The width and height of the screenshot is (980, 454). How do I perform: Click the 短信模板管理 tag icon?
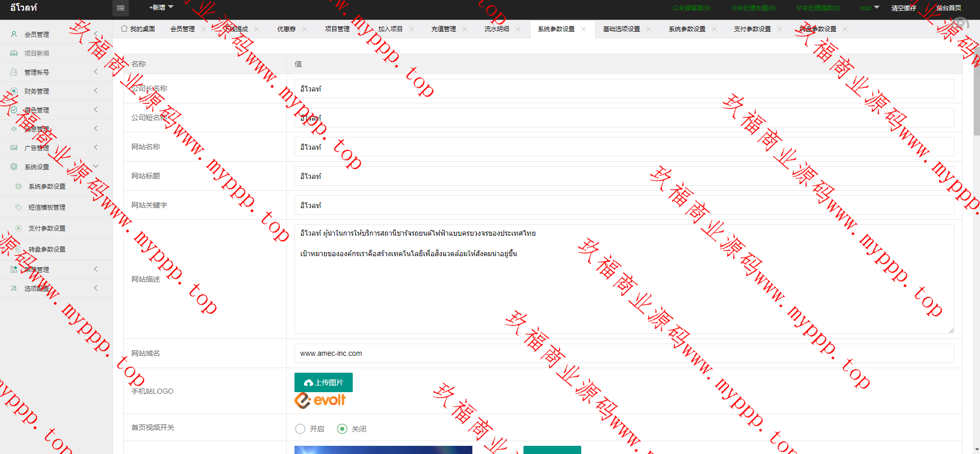18,207
